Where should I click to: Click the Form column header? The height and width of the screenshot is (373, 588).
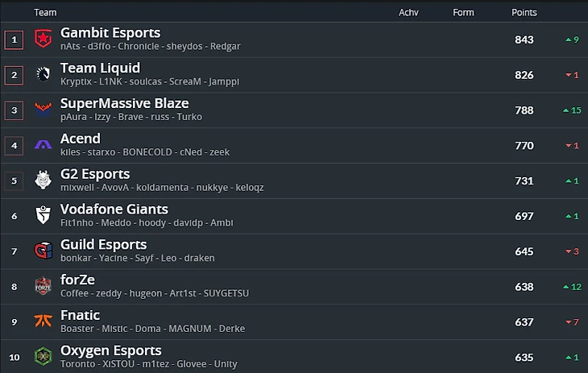coord(463,13)
